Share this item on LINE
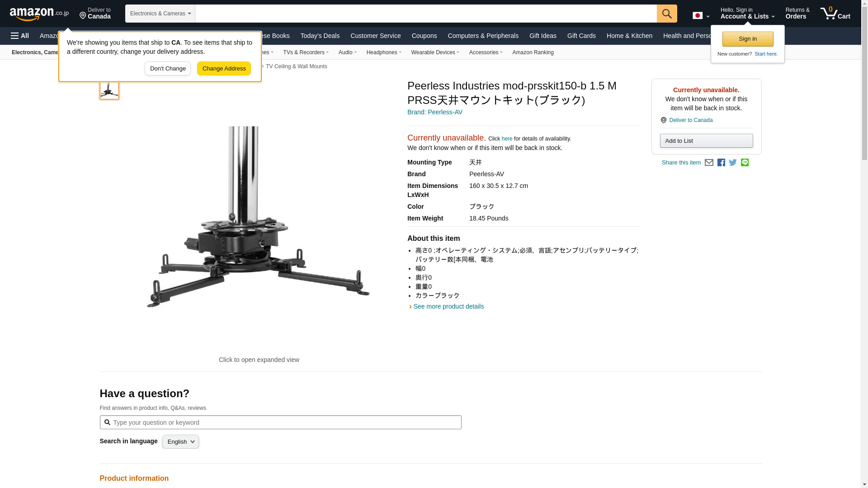 (x=745, y=163)
